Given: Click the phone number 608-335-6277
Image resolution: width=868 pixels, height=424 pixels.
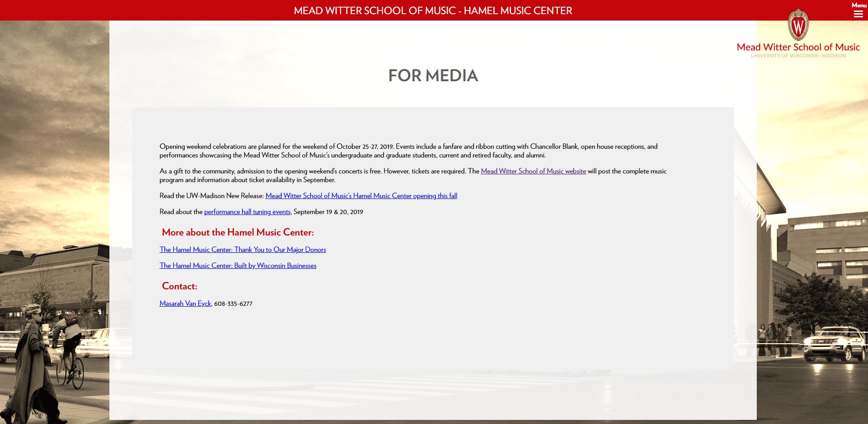Looking at the screenshot, I should click(x=233, y=304).
